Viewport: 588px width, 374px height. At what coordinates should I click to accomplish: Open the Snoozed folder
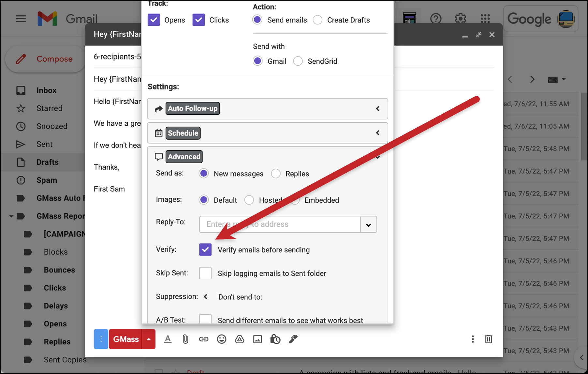coord(52,126)
